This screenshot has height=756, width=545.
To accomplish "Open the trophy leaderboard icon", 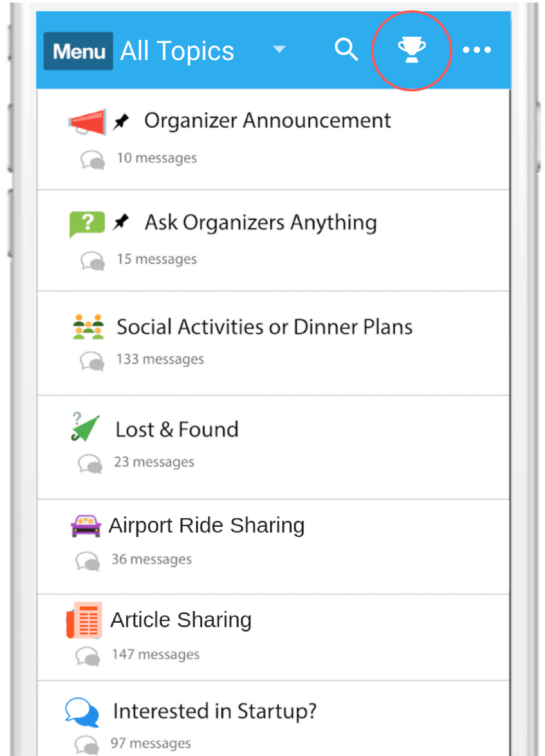I will tap(411, 50).
